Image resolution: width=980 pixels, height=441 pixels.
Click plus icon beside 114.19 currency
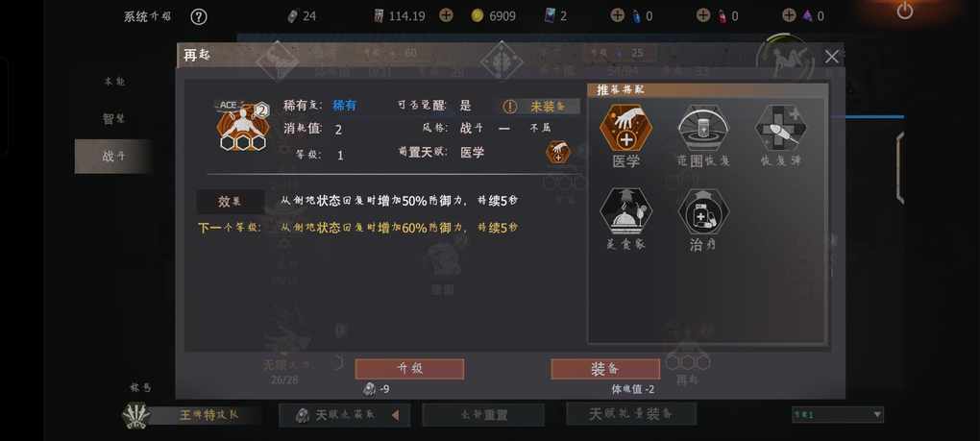point(446,15)
